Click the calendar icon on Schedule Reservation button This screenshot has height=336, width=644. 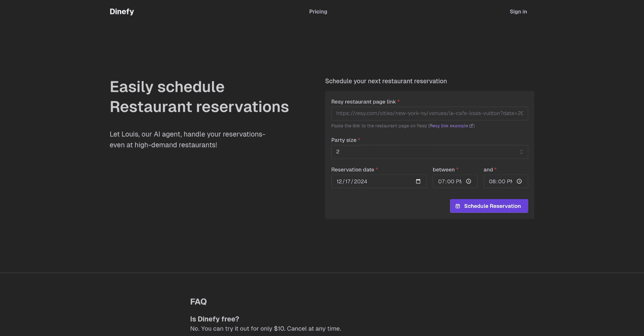coord(457,206)
